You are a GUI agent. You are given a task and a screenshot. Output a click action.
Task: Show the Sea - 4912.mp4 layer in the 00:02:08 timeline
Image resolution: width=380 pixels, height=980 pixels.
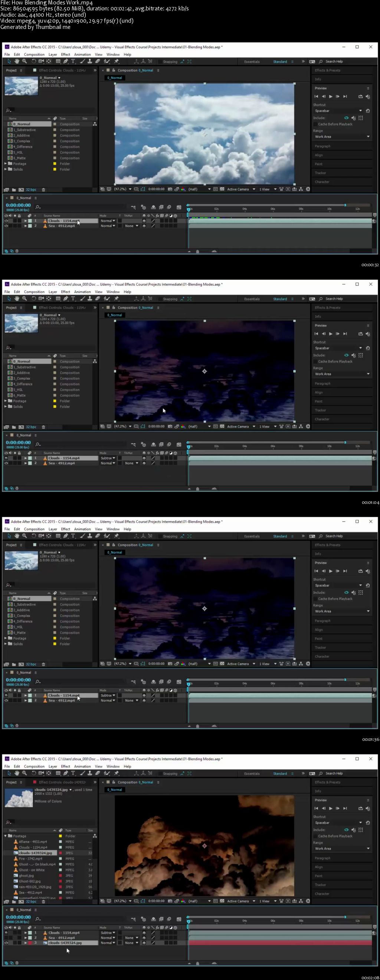(6, 938)
